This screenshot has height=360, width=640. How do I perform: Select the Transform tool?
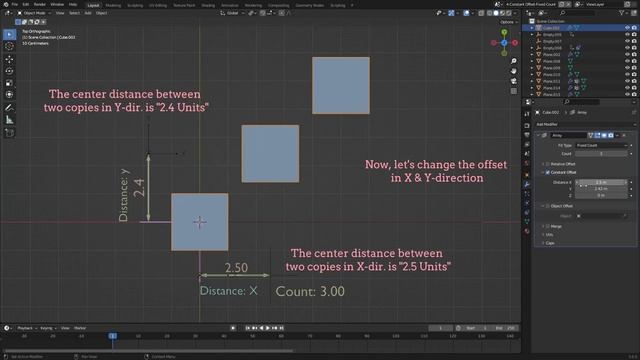pyautogui.click(x=9, y=95)
